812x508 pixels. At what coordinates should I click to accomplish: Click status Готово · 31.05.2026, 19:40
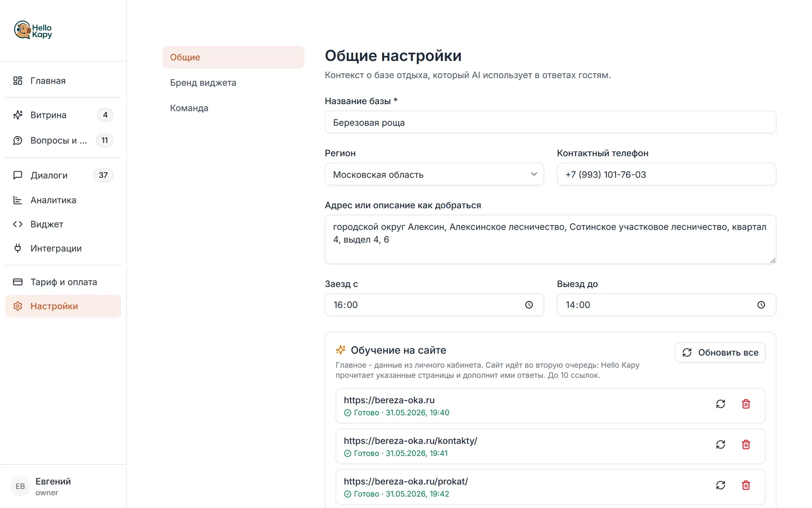coord(396,412)
